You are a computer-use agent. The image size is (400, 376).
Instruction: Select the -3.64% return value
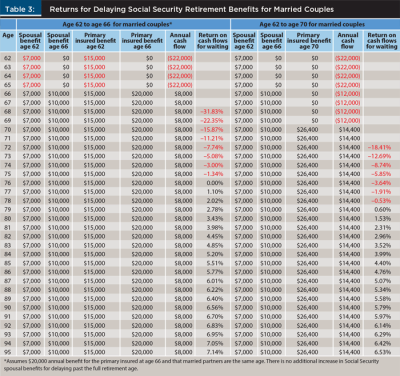381,183
